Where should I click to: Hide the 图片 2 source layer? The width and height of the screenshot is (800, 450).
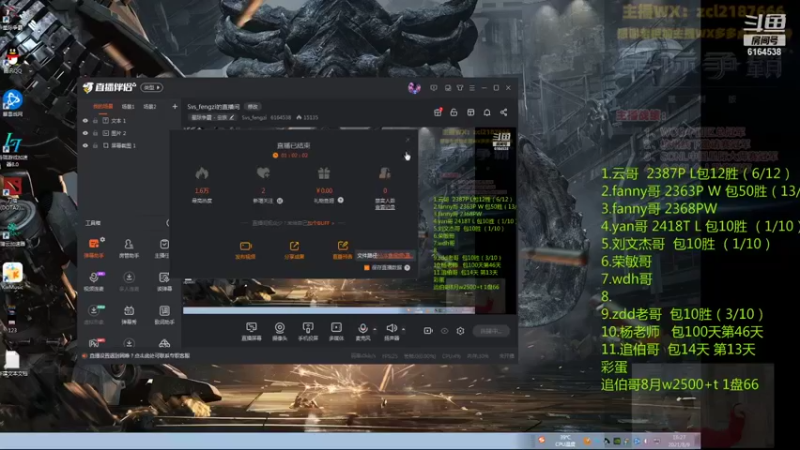85,133
